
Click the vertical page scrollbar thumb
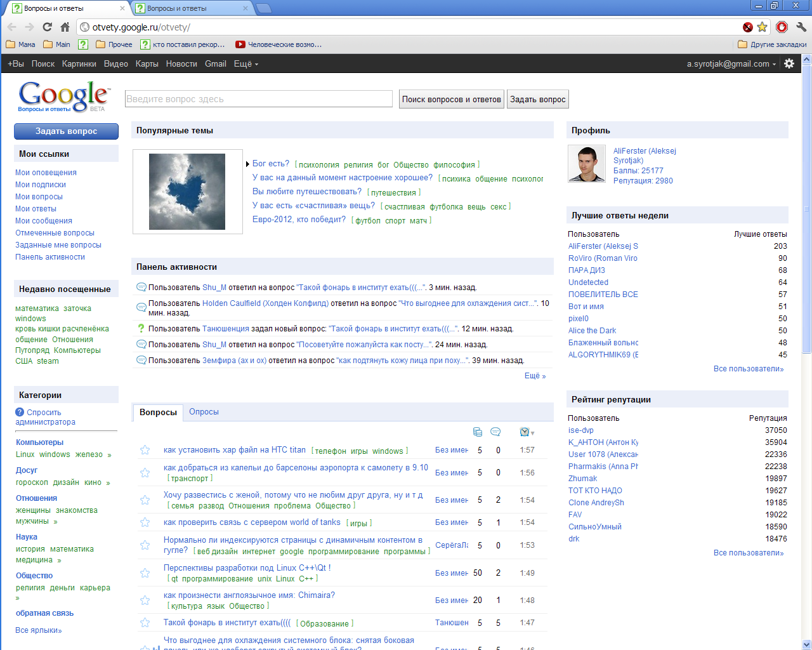point(806,208)
